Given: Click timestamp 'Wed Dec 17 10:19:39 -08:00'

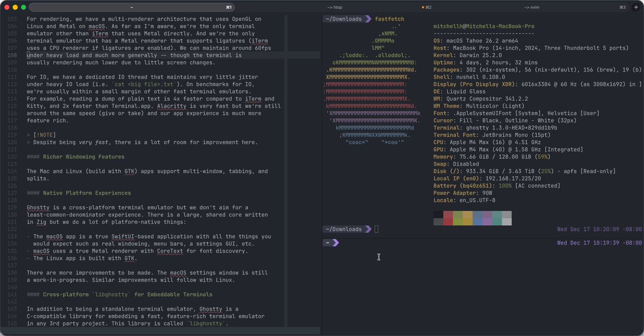Looking at the screenshot, I should pyautogui.click(x=599, y=242).
